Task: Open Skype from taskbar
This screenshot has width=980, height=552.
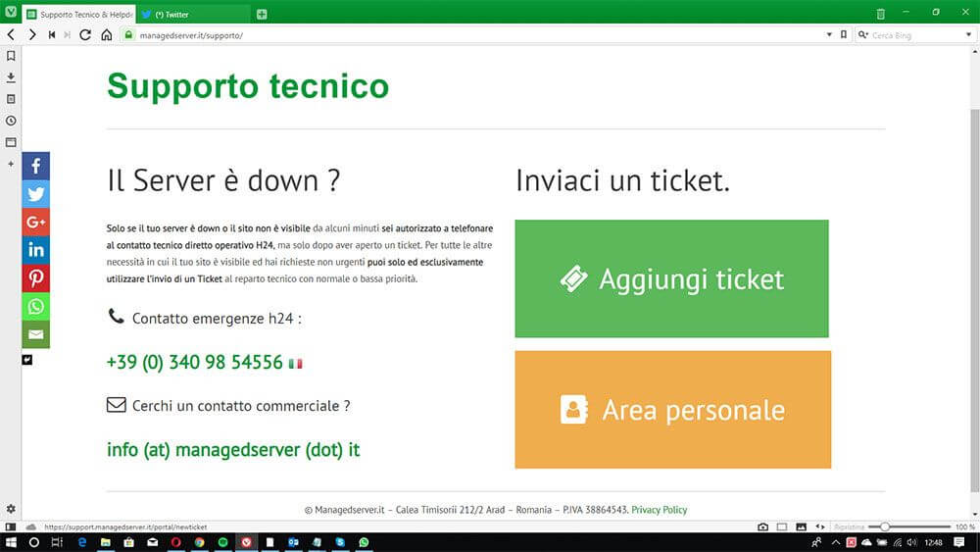Action: pyautogui.click(x=340, y=542)
